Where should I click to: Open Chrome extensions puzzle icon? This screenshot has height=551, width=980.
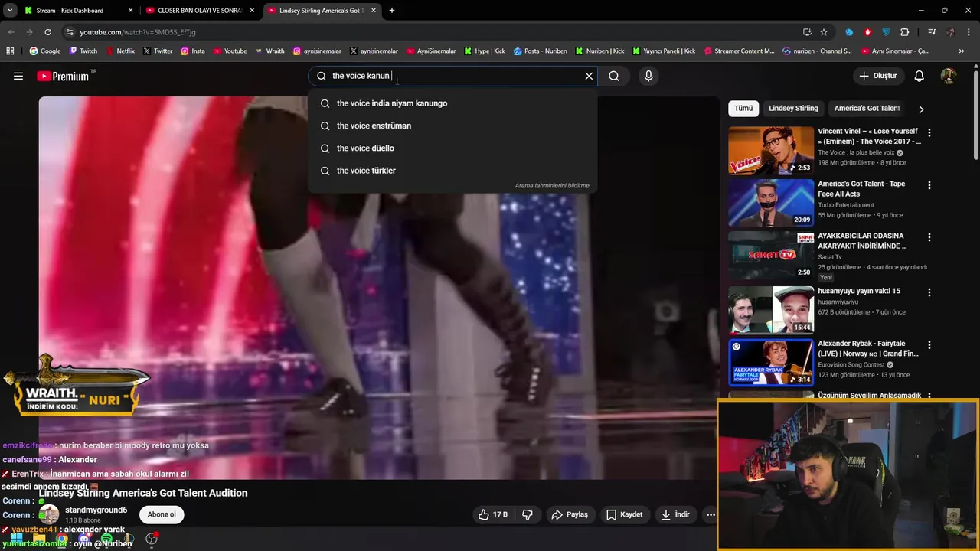tap(904, 32)
